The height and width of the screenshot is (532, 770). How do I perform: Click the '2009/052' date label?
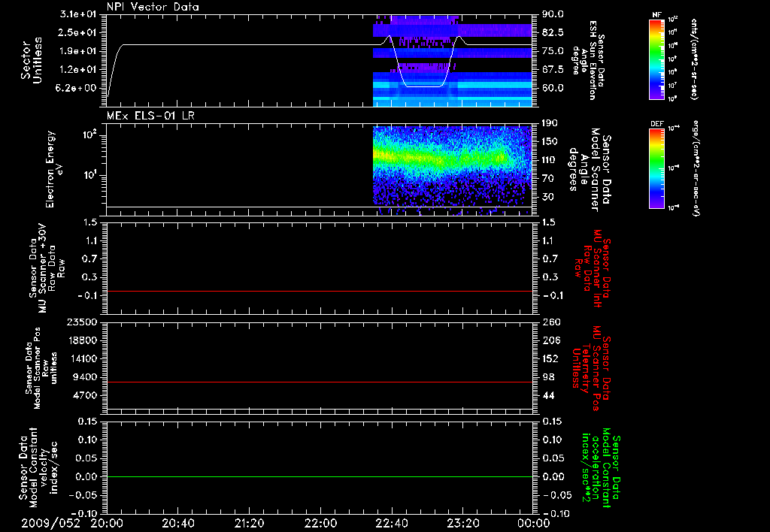(x=50, y=523)
